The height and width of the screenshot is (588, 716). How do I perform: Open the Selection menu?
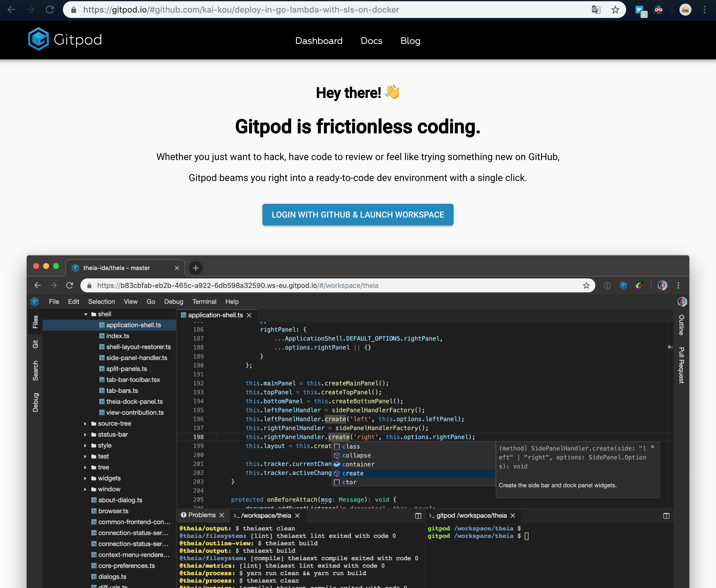(x=100, y=302)
